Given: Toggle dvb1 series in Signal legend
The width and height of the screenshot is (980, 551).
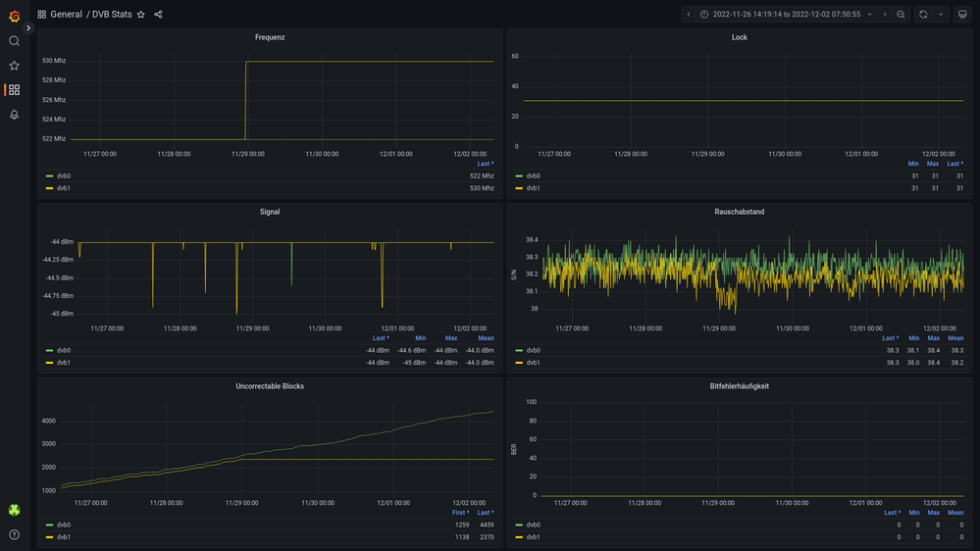Looking at the screenshot, I should 64,363.
